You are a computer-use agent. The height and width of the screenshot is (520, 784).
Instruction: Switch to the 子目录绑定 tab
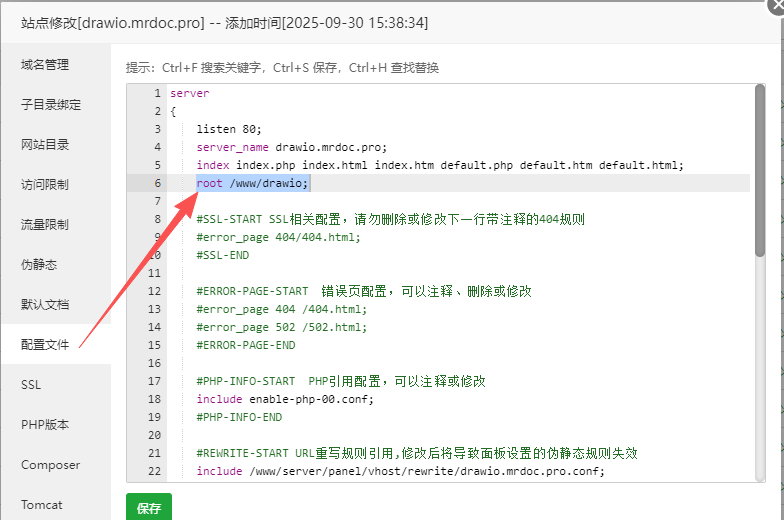pyautogui.click(x=51, y=105)
